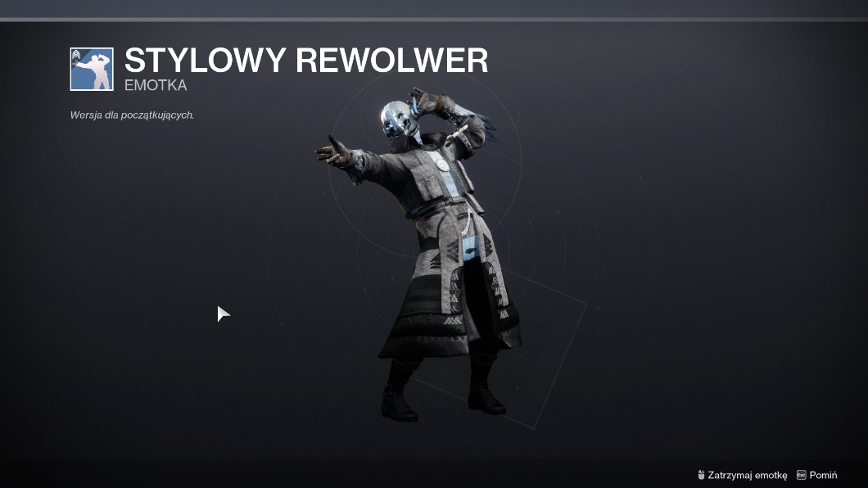
Task: Click the description 'Wersja dla początkujących.'
Action: click(x=132, y=115)
